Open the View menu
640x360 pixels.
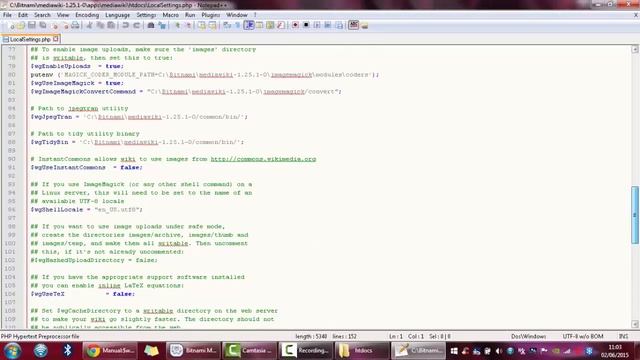[63, 15]
